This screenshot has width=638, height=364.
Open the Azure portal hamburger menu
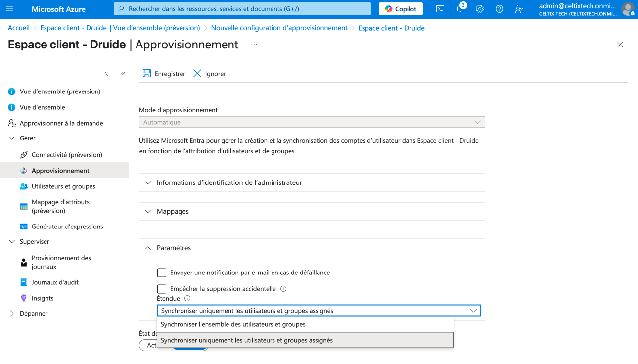tap(10, 9)
